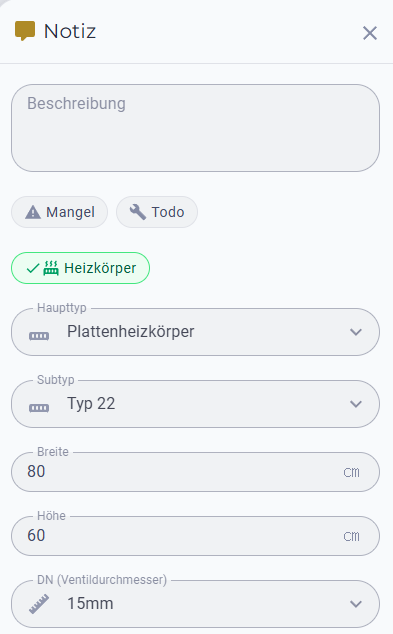Select the Typ 22 Subtyp value
This screenshot has width=393, height=634.
91,404
